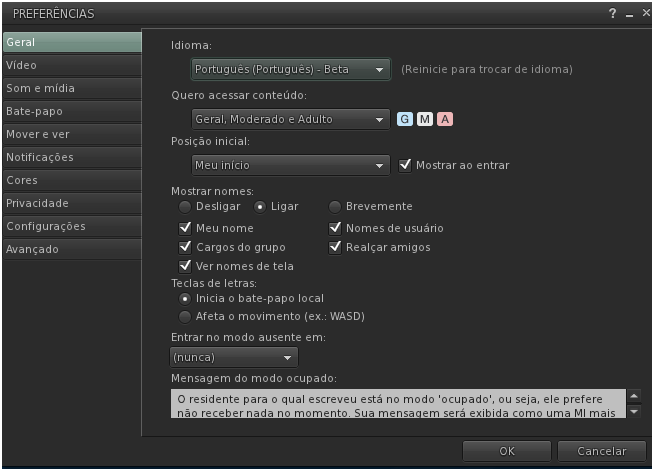Open the Idioma language dropdown
This screenshot has height=471, width=654.
(x=289, y=70)
